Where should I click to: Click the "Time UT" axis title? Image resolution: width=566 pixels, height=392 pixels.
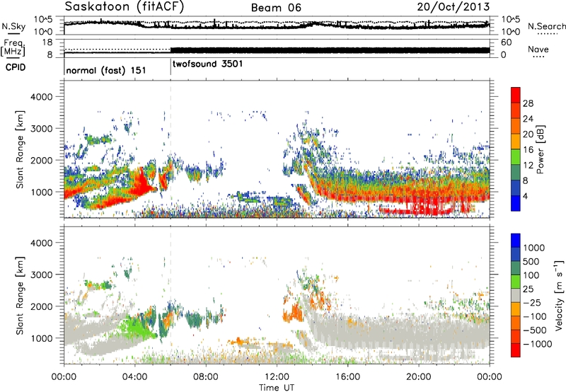[277, 388]
